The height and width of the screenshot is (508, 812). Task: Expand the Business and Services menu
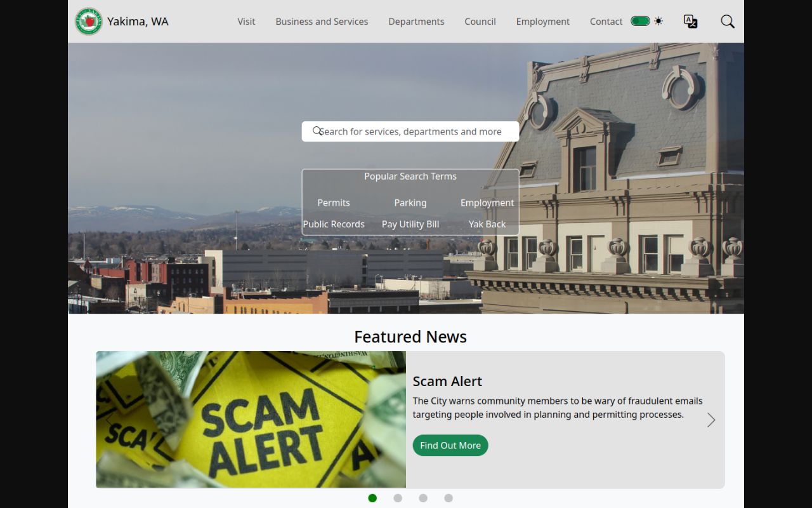(x=322, y=22)
